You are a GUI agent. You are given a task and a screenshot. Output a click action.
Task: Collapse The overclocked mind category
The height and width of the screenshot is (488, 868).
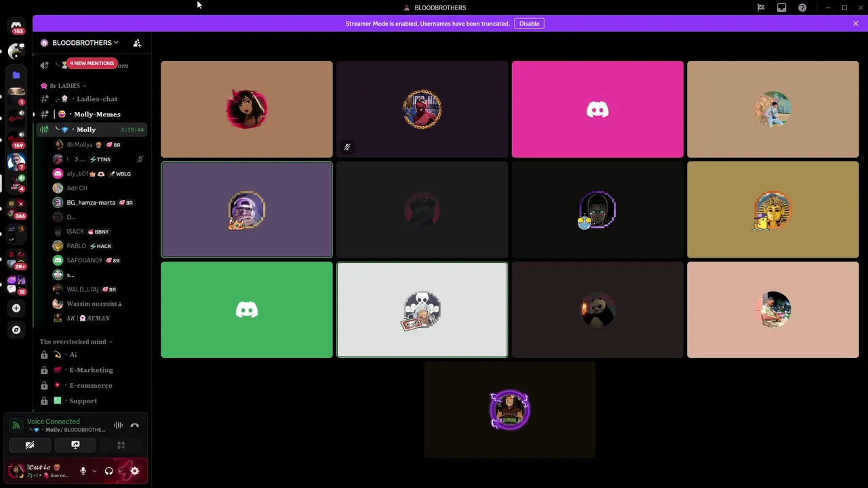(x=76, y=342)
